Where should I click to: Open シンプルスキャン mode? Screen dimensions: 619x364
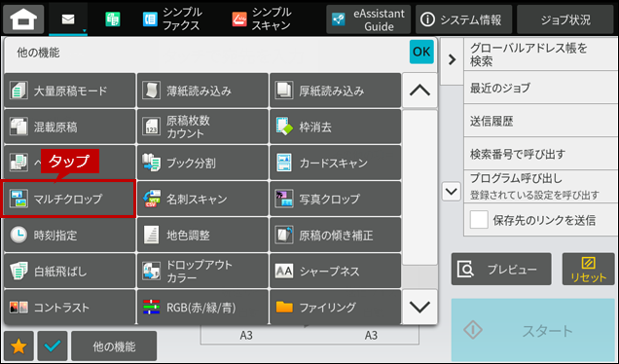coord(262,18)
